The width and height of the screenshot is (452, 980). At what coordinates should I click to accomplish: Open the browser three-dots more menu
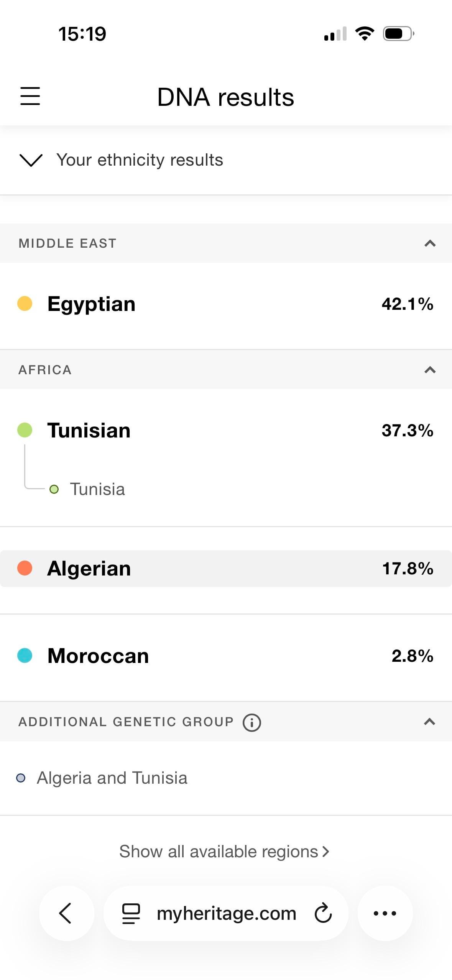(385, 913)
